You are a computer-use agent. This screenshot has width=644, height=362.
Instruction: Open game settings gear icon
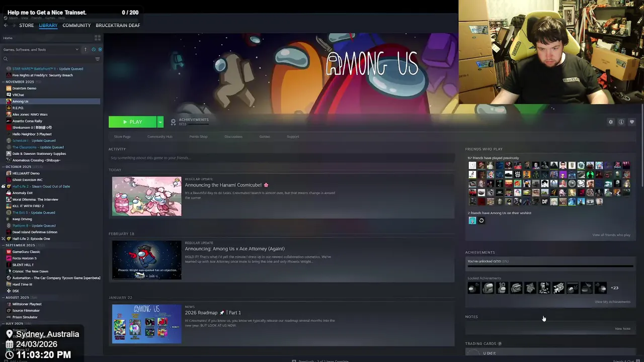pos(611,122)
